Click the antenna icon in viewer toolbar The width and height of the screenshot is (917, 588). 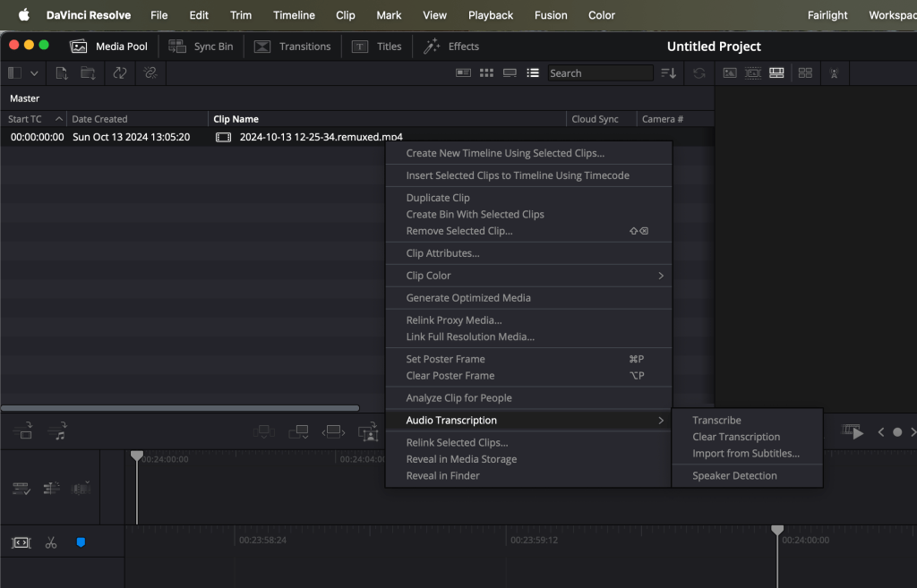[835, 73]
